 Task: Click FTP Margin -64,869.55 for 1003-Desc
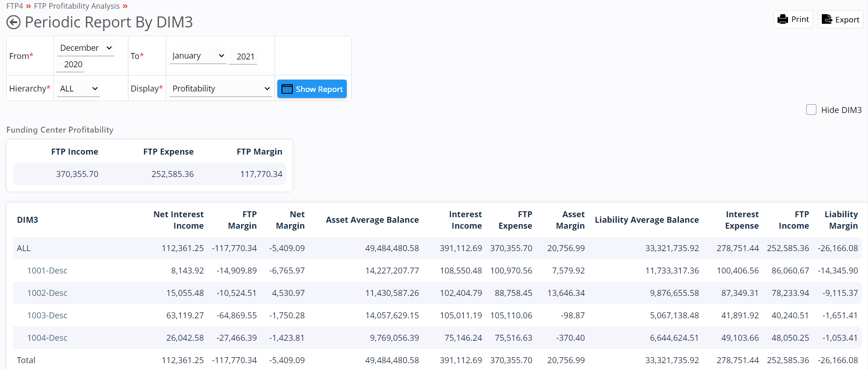click(237, 316)
